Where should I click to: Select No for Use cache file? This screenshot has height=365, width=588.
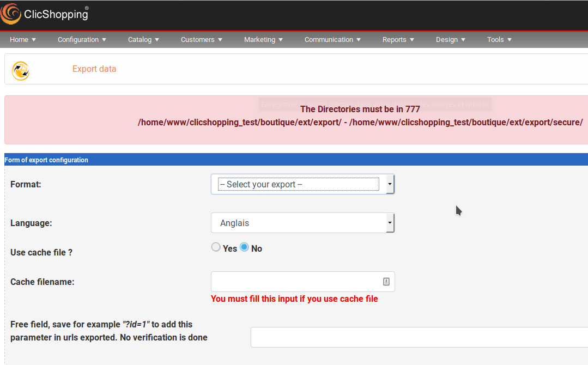[x=244, y=247]
